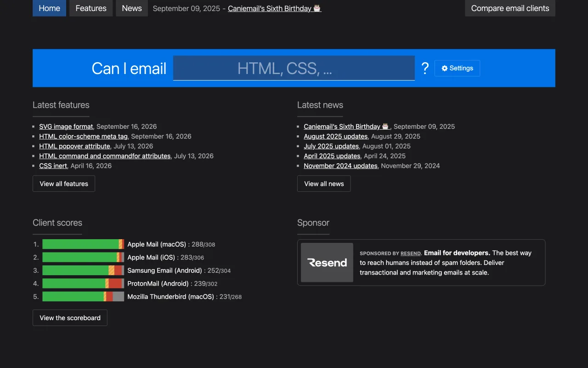The image size is (588, 368).
Task: Click Apple Mail (macOS) client name
Action: click(157, 244)
